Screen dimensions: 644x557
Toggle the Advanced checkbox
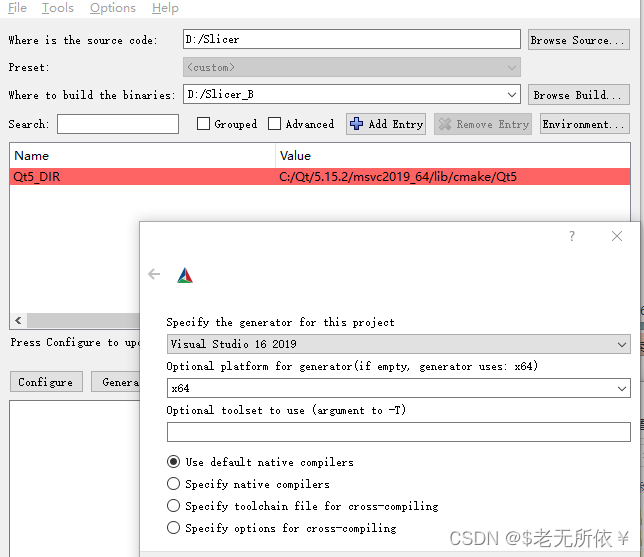[x=274, y=124]
